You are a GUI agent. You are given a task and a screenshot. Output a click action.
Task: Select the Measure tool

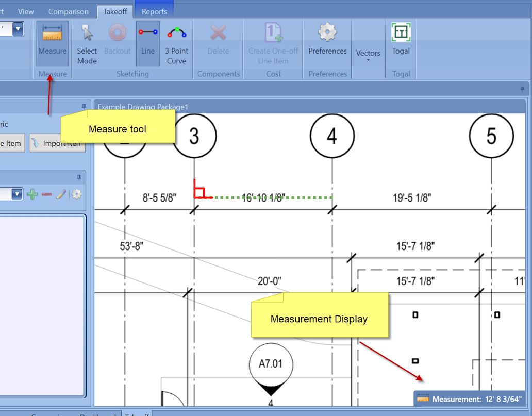(x=52, y=43)
